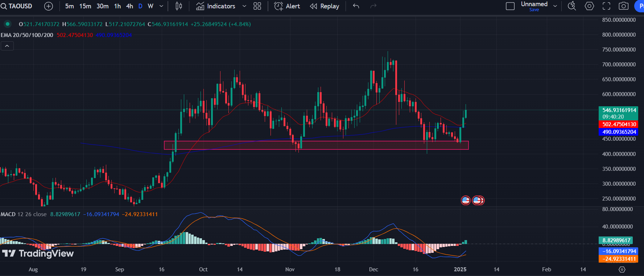Screen dimensions: 644x276
Task: Open symbol search for TAOUSD
Action: 17,6
